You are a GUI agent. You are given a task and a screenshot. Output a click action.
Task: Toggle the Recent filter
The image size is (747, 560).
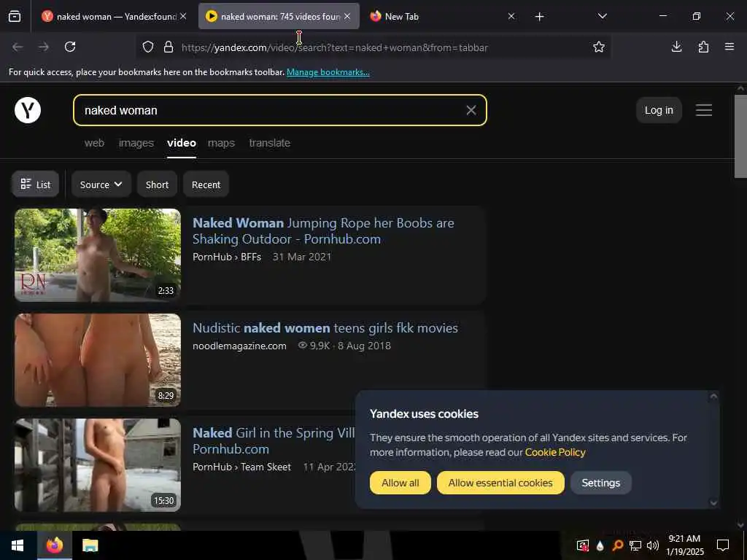pyautogui.click(x=206, y=184)
